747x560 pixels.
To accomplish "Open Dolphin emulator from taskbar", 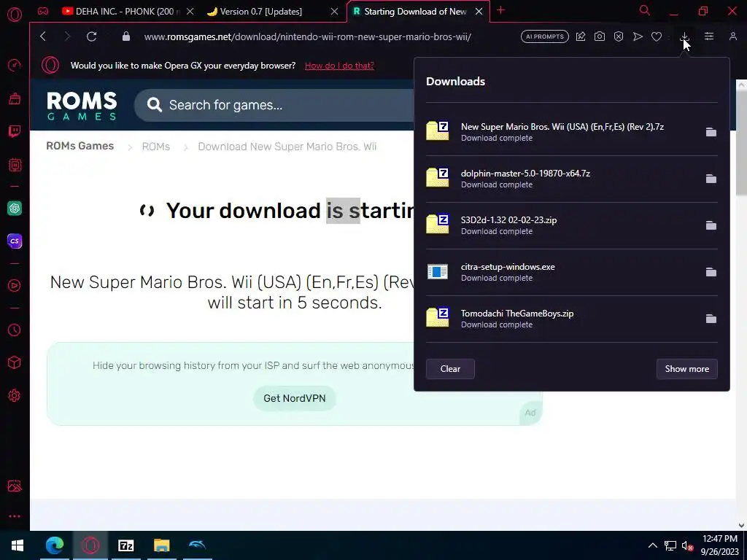I will coord(197,545).
